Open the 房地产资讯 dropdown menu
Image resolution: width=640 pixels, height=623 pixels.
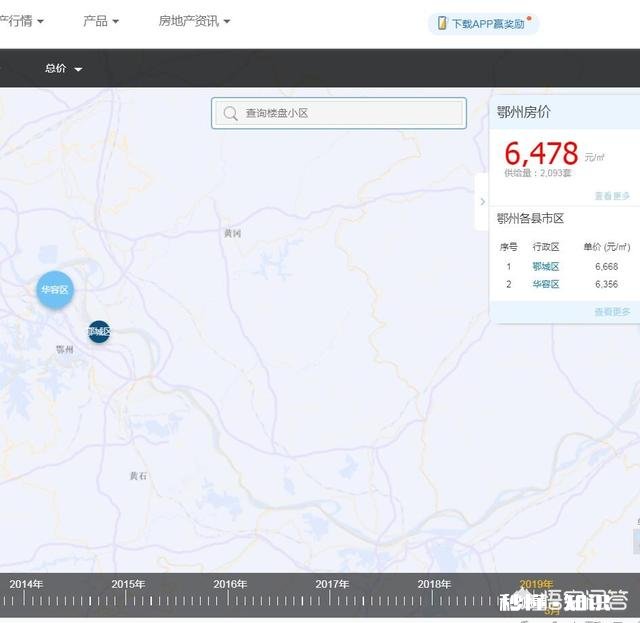pyautogui.click(x=194, y=21)
